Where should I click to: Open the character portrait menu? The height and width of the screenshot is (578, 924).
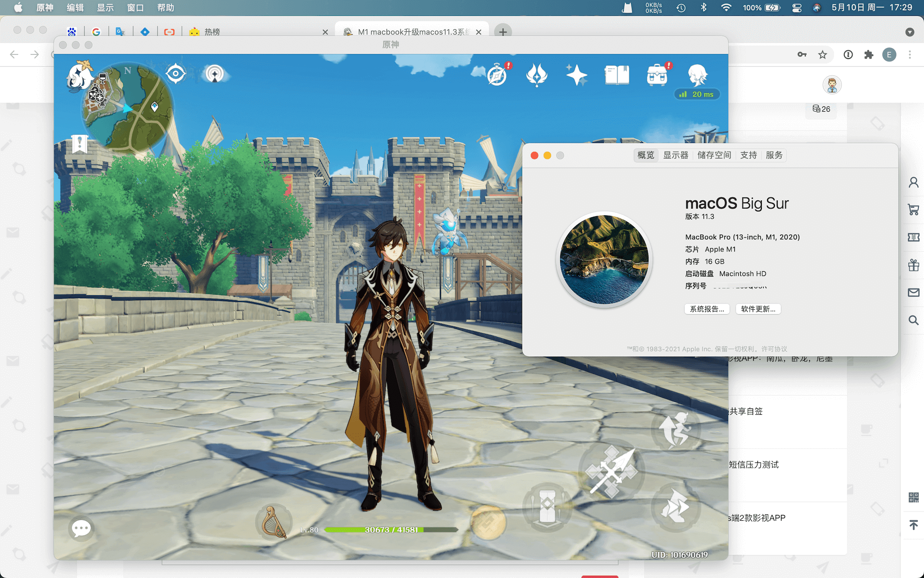(697, 75)
